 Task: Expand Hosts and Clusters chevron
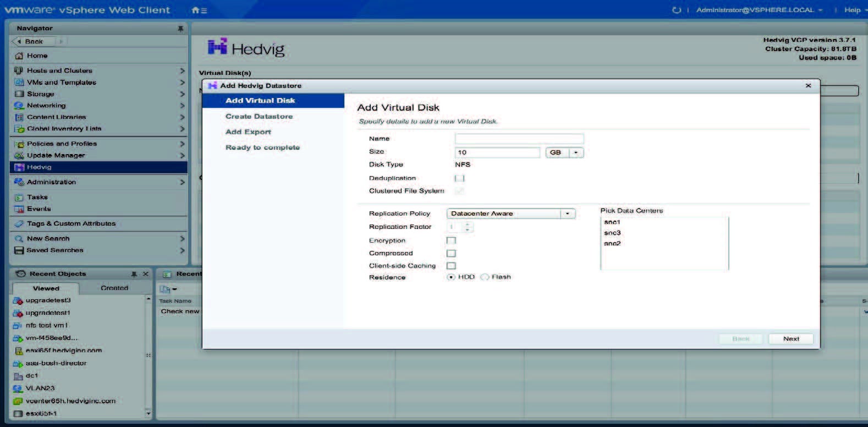point(182,70)
